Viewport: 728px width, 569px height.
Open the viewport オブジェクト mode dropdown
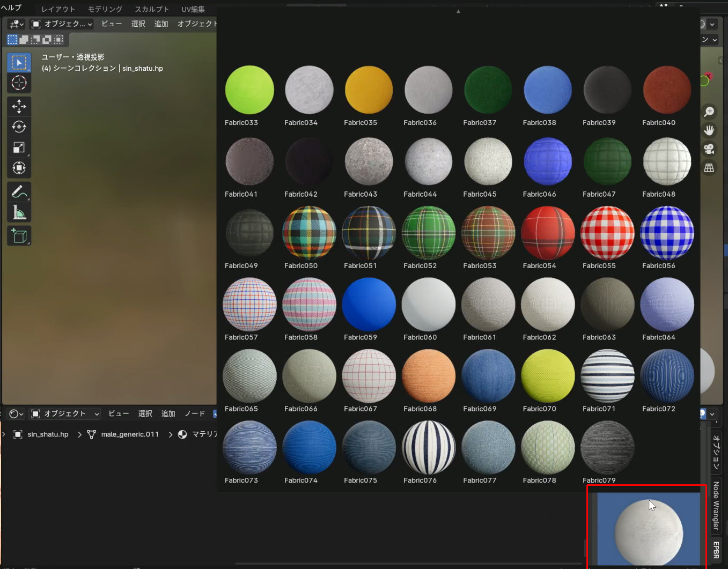coord(62,24)
